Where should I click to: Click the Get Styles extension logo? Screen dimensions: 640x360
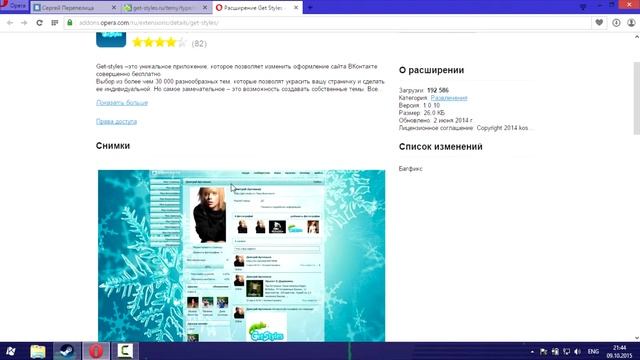pyautogui.click(x=111, y=40)
